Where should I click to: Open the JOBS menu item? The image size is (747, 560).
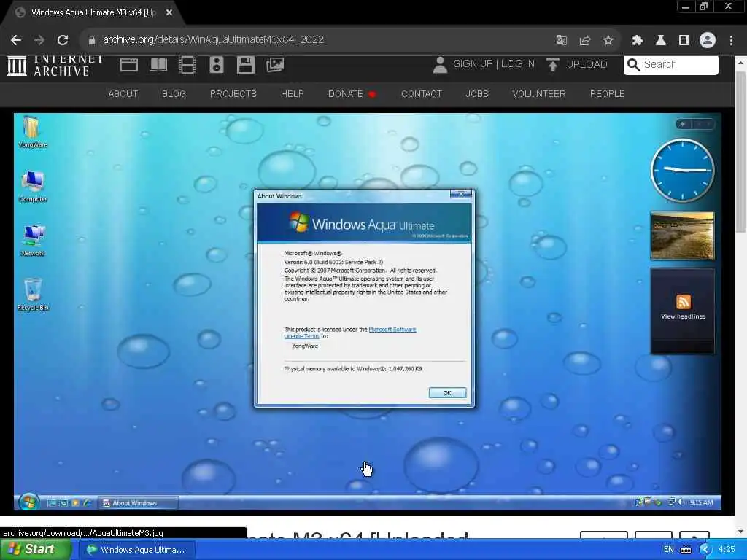pos(477,94)
